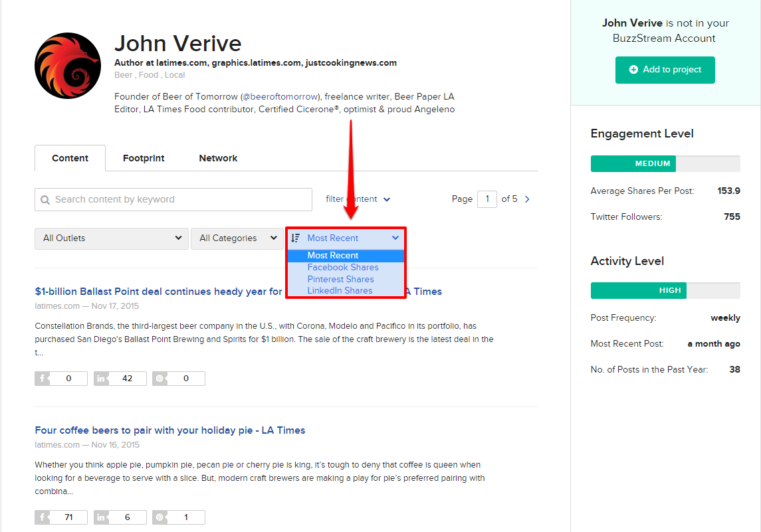Click the next page chevron arrow
This screenshot has width=761, height=532.
click(x=527, y=199)
